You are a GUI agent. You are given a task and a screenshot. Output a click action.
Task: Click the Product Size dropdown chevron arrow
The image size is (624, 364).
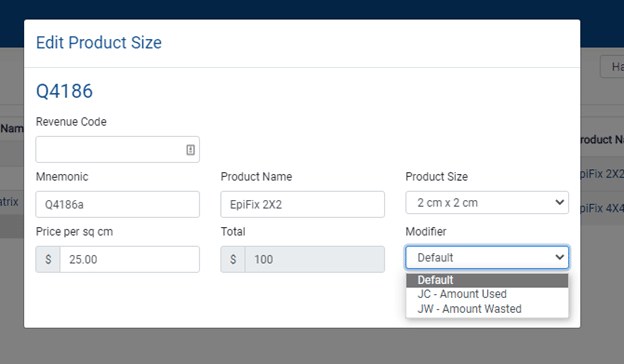tap(560, 202)
